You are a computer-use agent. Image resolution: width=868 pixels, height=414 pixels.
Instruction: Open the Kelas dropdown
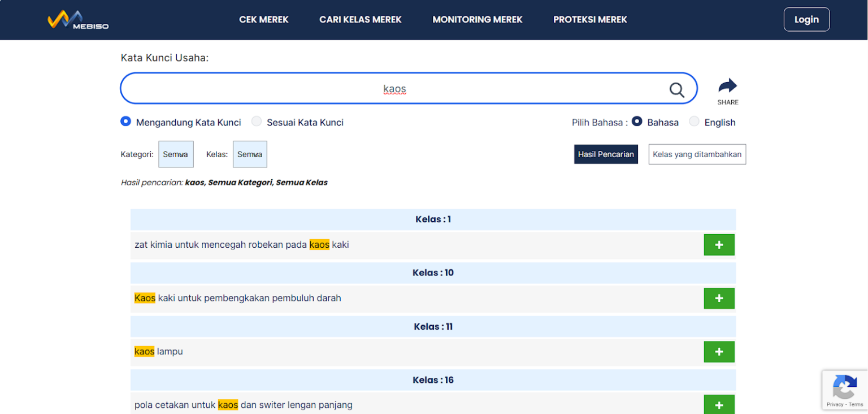point(249,154)
